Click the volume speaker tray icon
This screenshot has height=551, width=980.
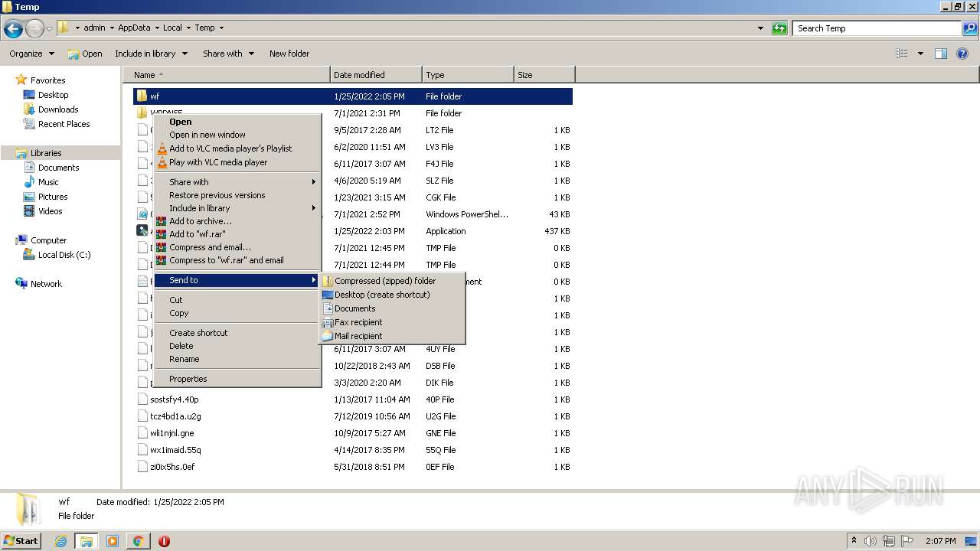tap(871, 541)
